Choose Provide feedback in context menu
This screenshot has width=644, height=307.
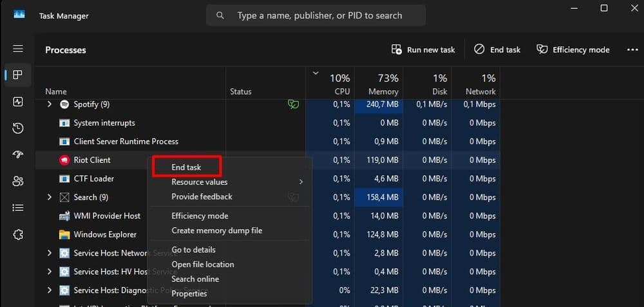click(202, 196)
